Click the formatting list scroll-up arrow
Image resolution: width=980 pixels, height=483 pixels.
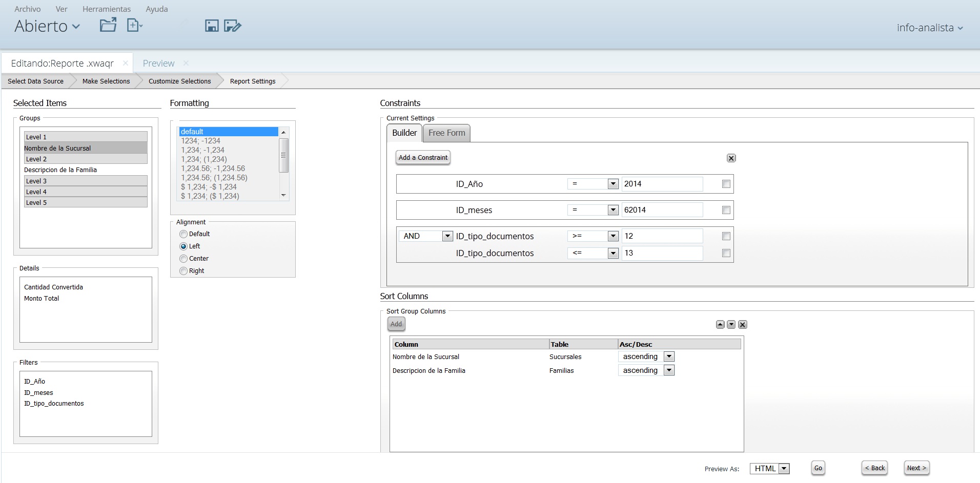pyautogui.click(x=283, y=132)
